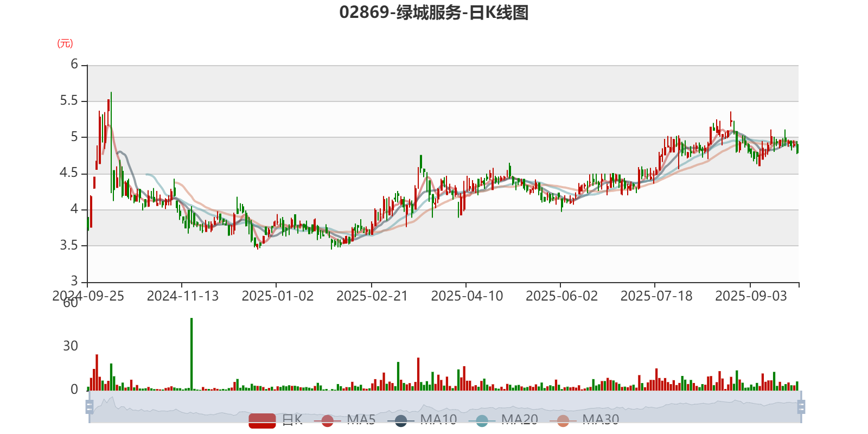The width and height of the screenshot is (868, 434).
Task: Select the 2025-07-18 date label
Action: pos(656,296)
